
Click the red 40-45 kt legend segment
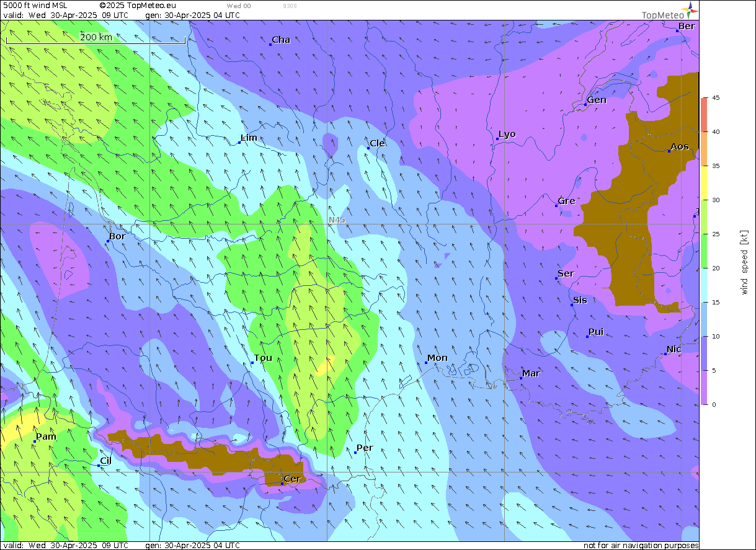point(705,115)
